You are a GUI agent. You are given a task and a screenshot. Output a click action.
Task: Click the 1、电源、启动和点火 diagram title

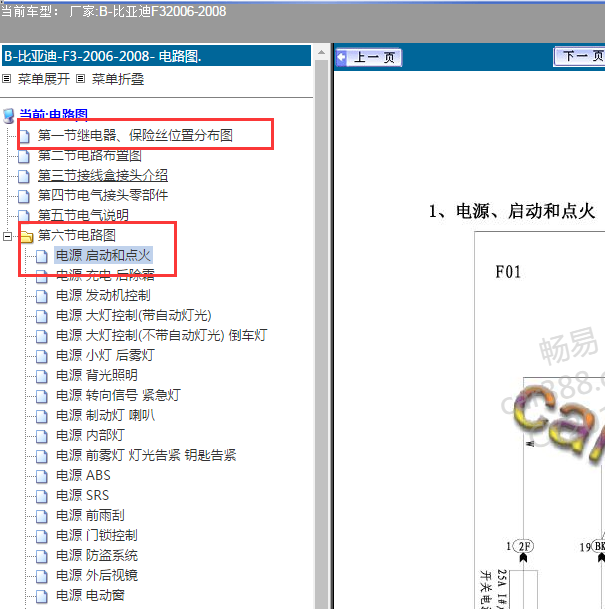512,212
